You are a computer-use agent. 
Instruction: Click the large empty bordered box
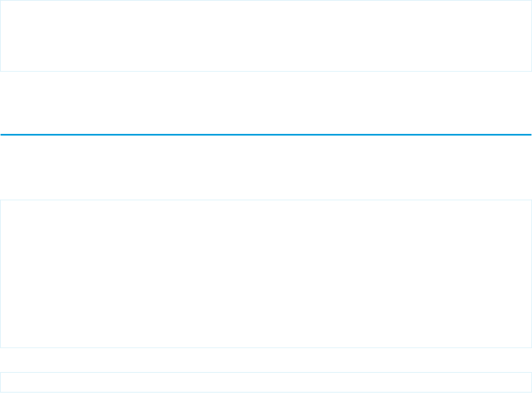265,273
